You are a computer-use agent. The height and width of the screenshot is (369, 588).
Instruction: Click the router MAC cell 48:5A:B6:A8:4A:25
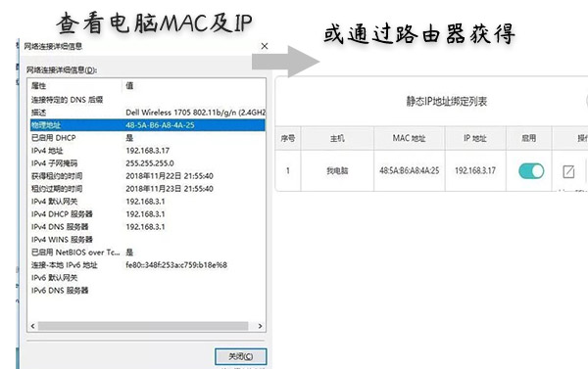click(409, 171)
